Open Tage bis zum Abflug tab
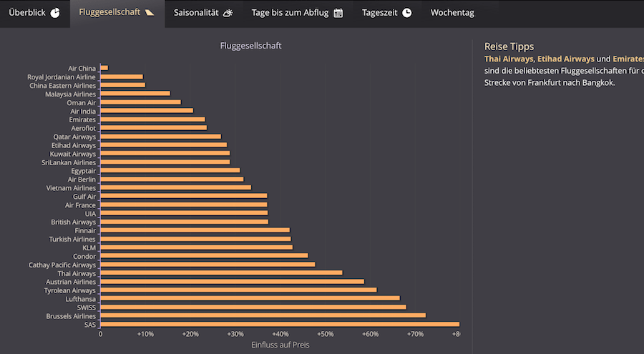644x354 pixels. click(x=297, y=13)
